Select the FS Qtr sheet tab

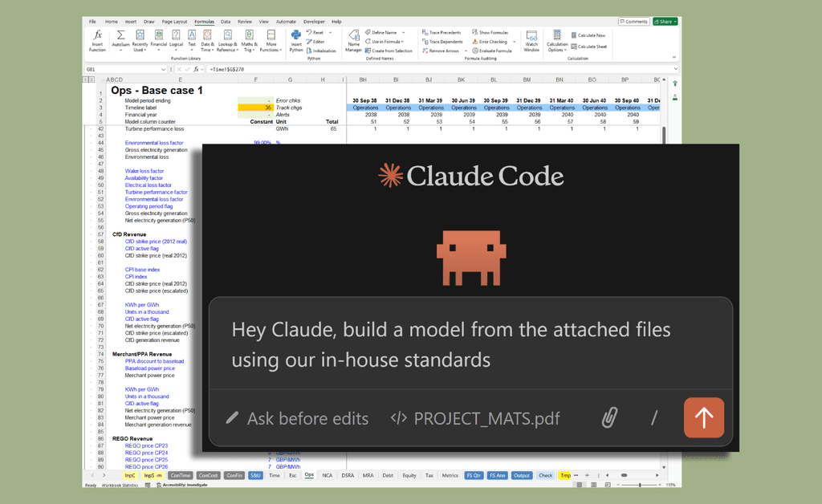click(x=474, y=475)
